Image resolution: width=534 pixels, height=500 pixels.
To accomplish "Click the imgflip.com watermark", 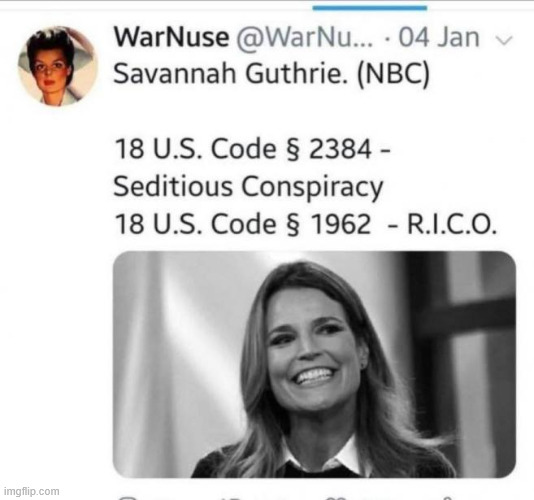I will 32,491.
